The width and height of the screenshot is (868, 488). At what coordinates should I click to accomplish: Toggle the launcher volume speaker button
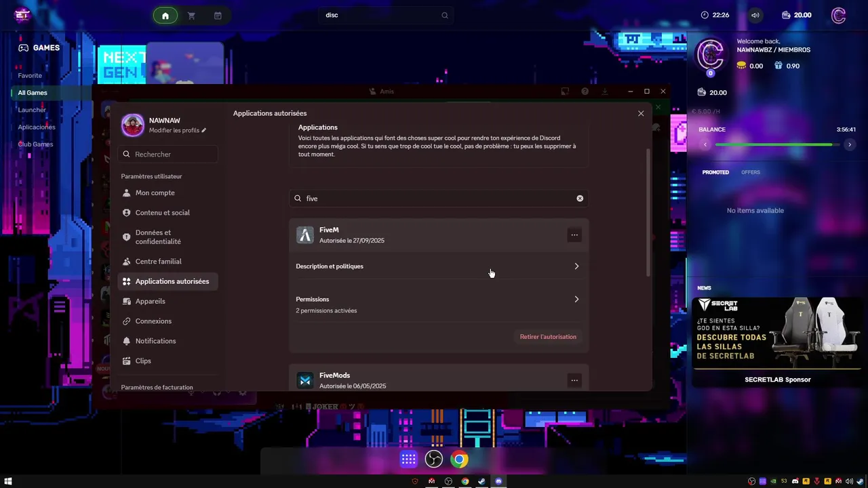pyautogui.click(x=755, y=15)
